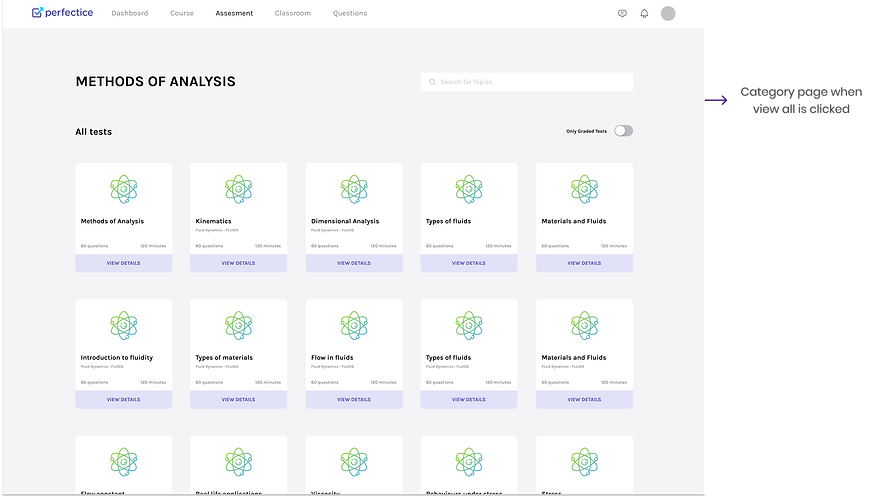The height and width of the screenshot is (496, 876).
Task: Click the METHODS OF ANALYSIS page heading
Action: pos(155,82)
